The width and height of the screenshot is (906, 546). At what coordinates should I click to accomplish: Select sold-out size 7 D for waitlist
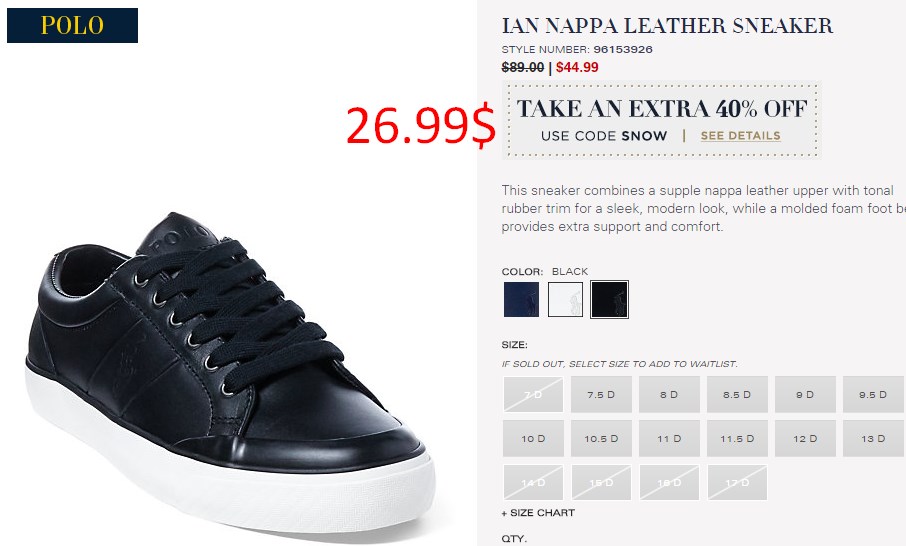click(x=533, y=395)
